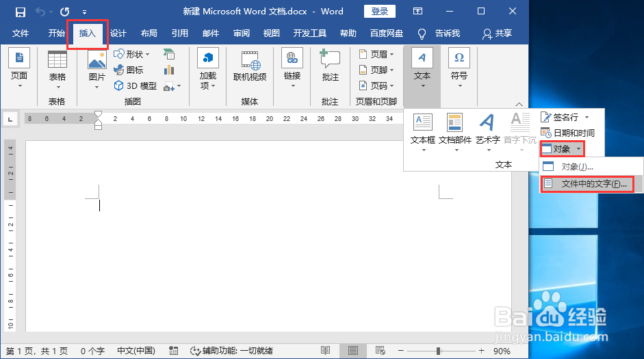Viewport: 644px width, 359px height.
Task: Collapse the ribbon with the chevron
Action: click(x=519, y=104)
